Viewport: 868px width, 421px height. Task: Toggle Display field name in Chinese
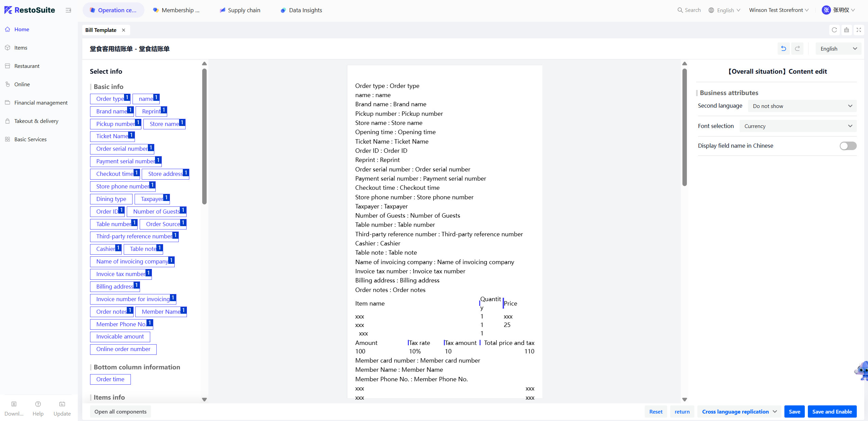[848, 146]
